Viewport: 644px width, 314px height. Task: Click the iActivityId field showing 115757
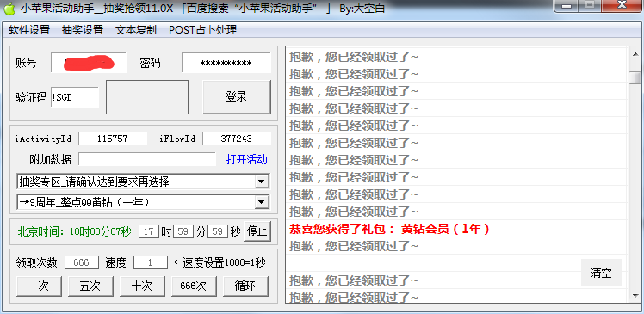coord(113,139)
